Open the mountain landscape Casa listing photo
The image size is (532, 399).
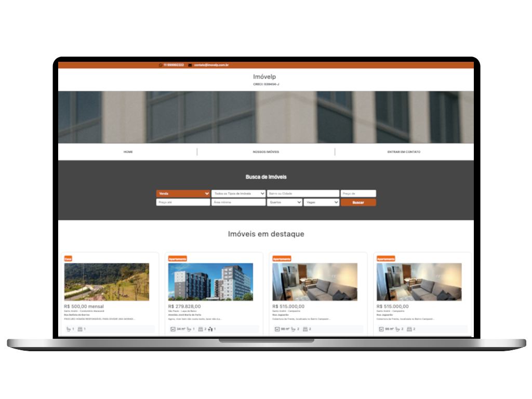click(x=107, y=282)
